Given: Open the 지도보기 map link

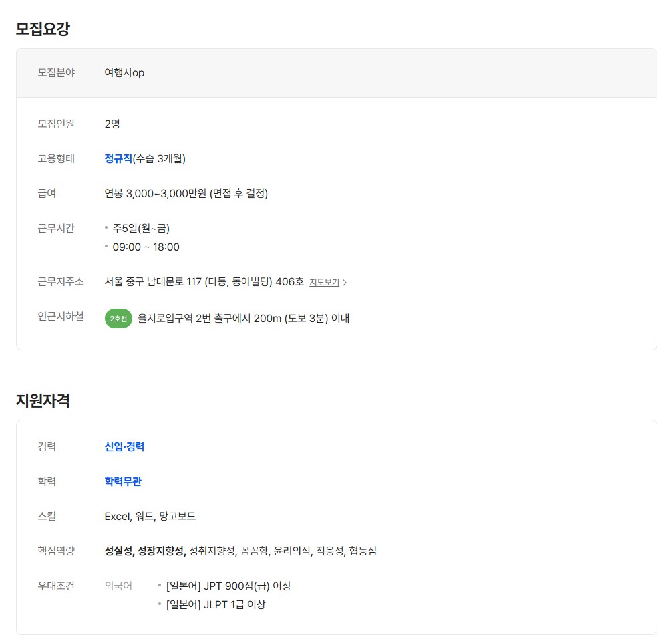Looking at the screenshot, I should pos(324,282).
